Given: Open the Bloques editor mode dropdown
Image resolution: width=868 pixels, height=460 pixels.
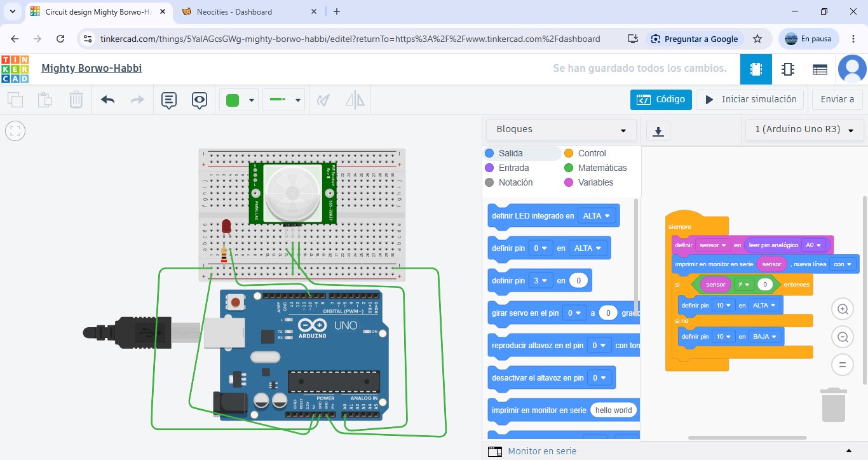Looking at the screenshot, I should (x=561, y=130).
